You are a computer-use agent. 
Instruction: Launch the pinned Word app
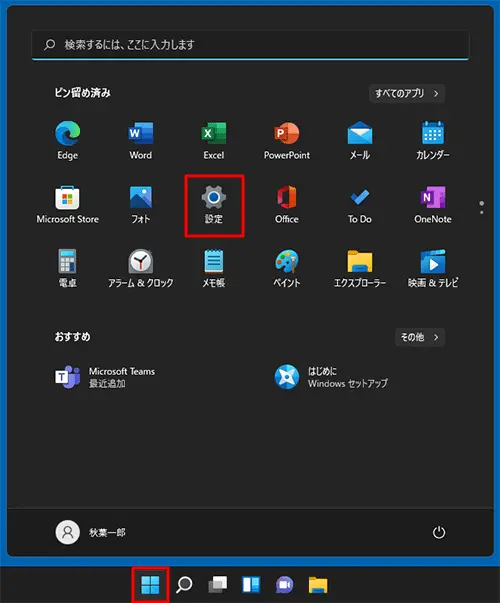(141, 140)
